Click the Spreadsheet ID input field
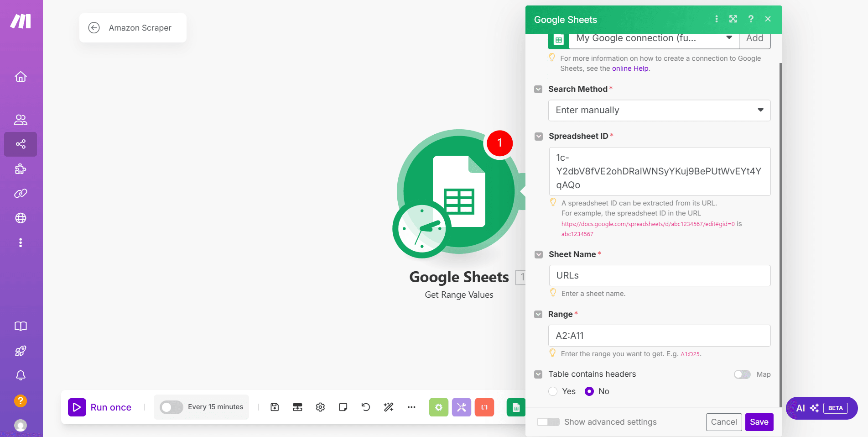 tap(660, 171)
